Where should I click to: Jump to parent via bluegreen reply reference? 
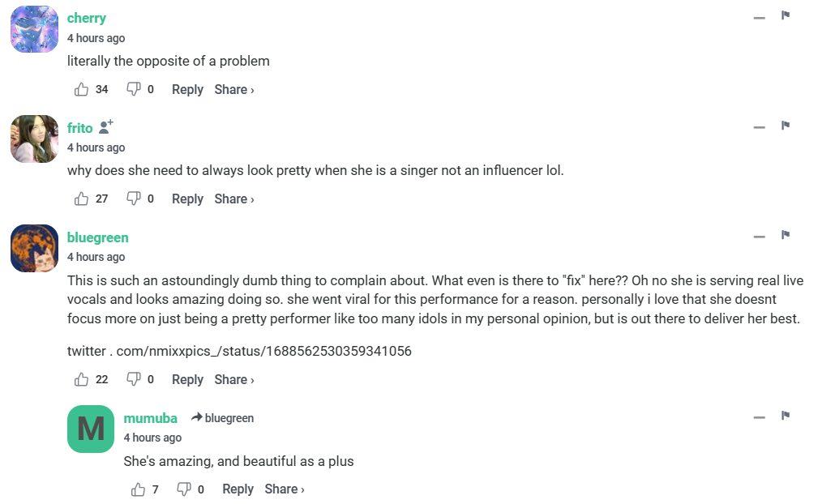[x=223, y=418]
